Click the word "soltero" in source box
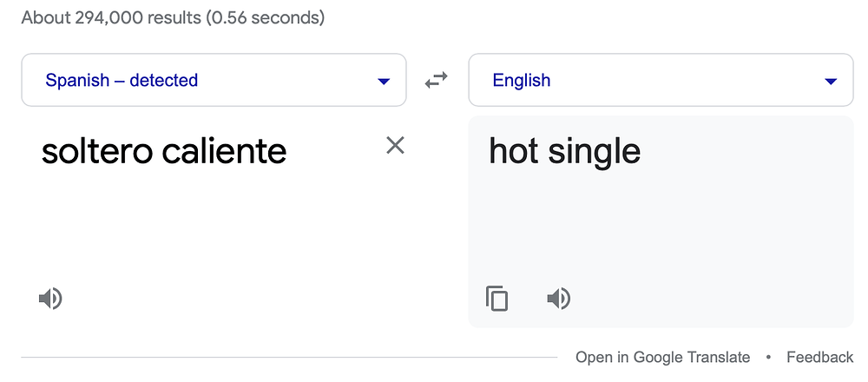868x382 pixels. point(96,150)
